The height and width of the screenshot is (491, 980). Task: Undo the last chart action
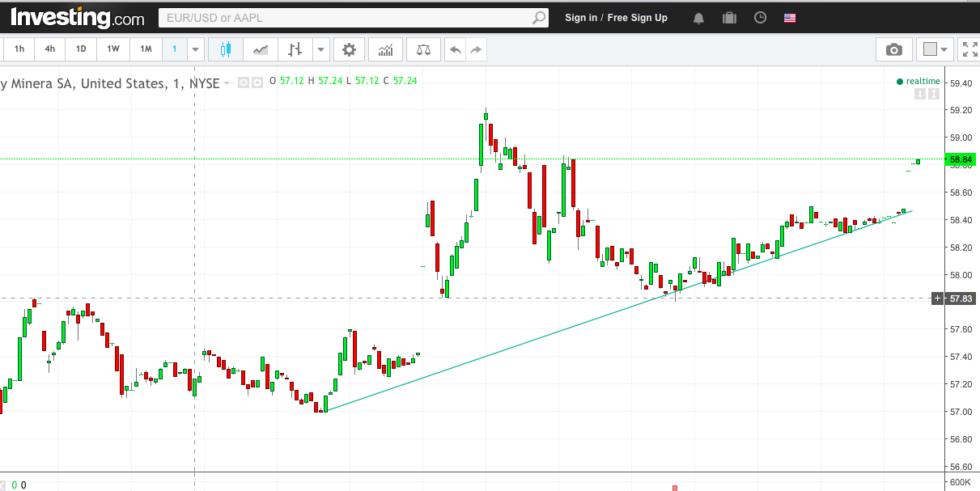pyautogui.click(x=456, y=49)
